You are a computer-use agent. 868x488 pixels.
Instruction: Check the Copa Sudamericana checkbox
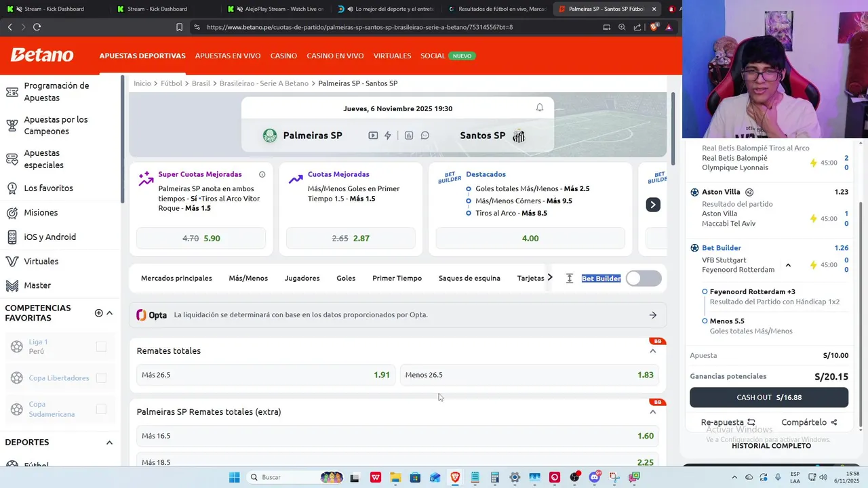(101, 409)
